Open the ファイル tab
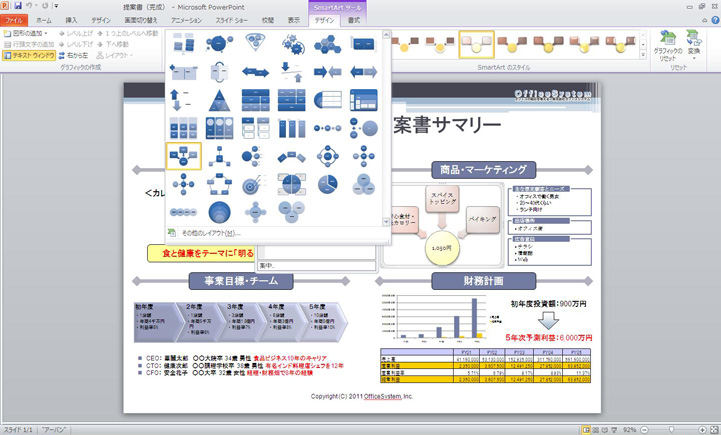721x435 pixels. [x=14, y=20]
